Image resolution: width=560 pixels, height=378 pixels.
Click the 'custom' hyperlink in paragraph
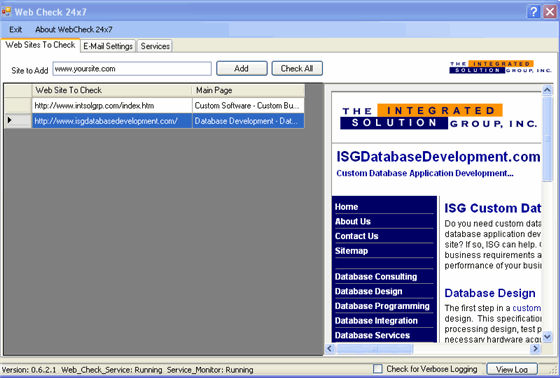[527, 308]
